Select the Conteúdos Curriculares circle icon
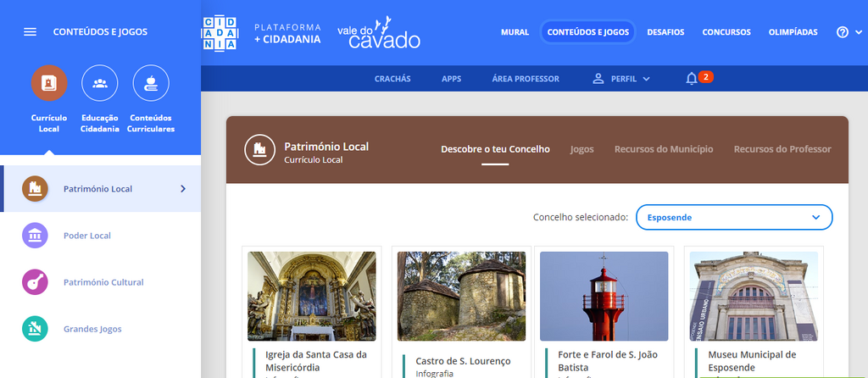 click(x=151, y=83)
